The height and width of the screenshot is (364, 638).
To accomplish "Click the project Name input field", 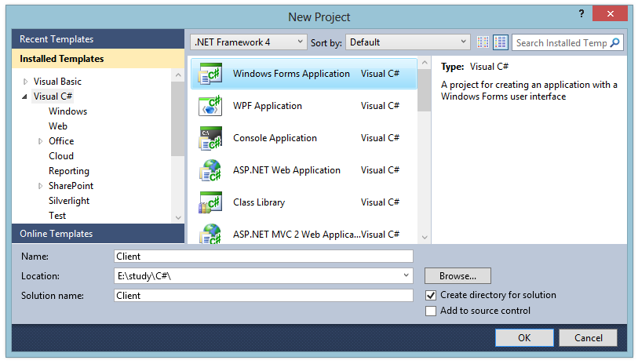I will tap(263, 257).
